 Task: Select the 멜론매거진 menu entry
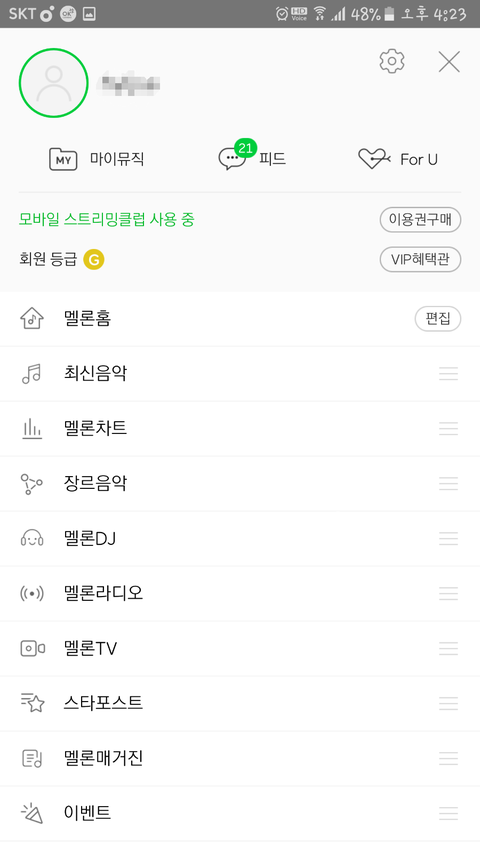(240, 758)
